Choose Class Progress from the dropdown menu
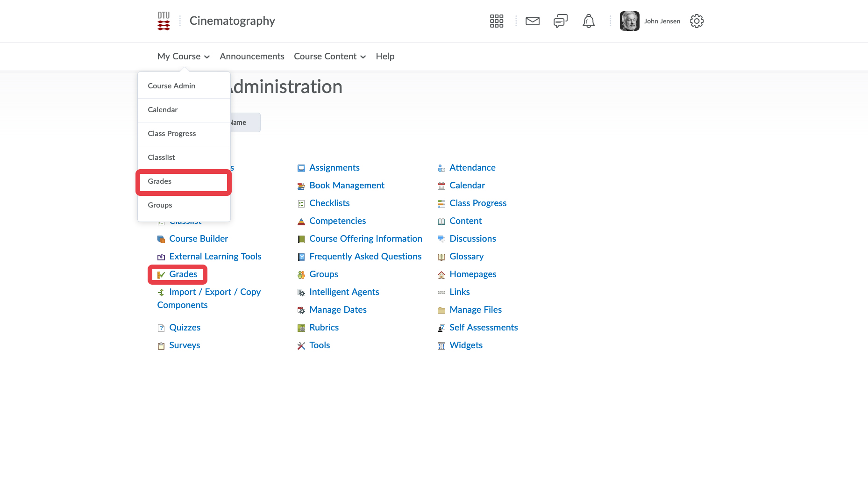868x488 pixels. (x=171, y=134)
